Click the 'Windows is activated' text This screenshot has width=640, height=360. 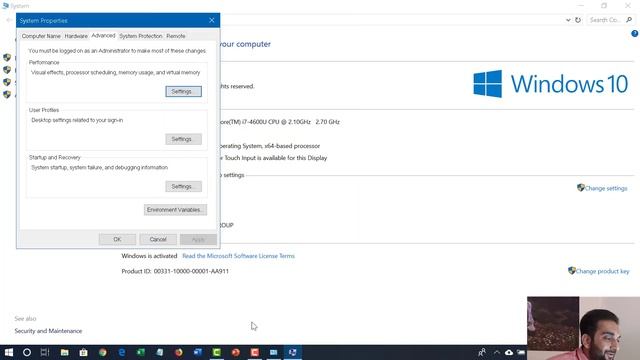click(x=149, y=256)
